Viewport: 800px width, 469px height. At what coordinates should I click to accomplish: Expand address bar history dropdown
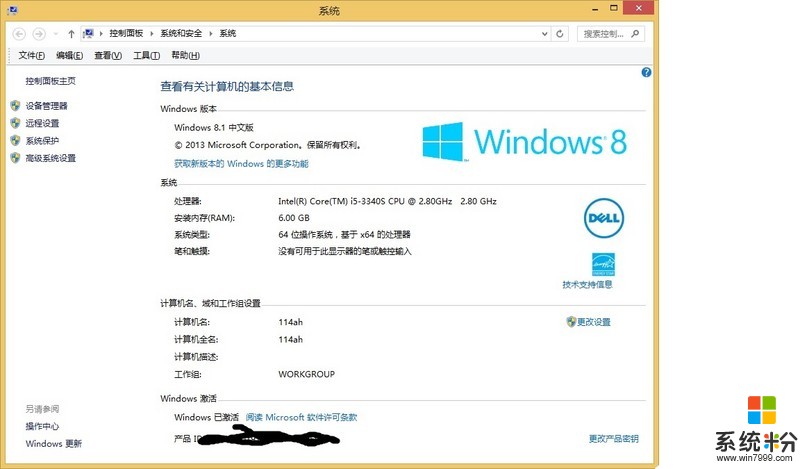pos(544,34)
